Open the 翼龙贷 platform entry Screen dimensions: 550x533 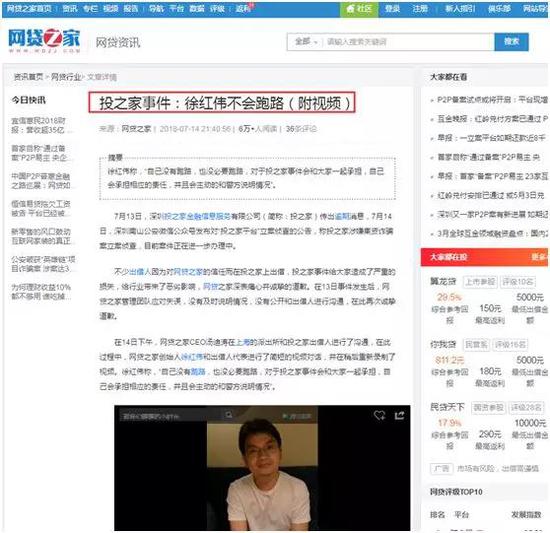[x=443, y=281]
